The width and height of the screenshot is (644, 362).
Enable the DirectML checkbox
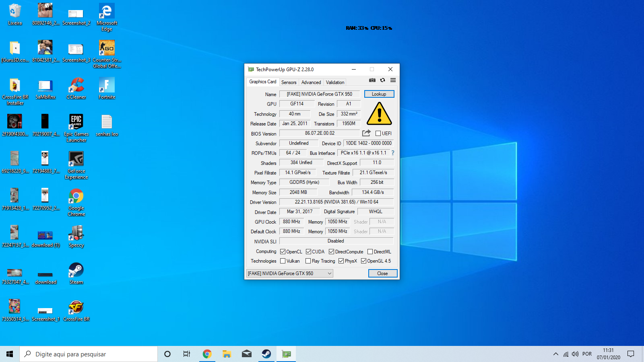370,252
